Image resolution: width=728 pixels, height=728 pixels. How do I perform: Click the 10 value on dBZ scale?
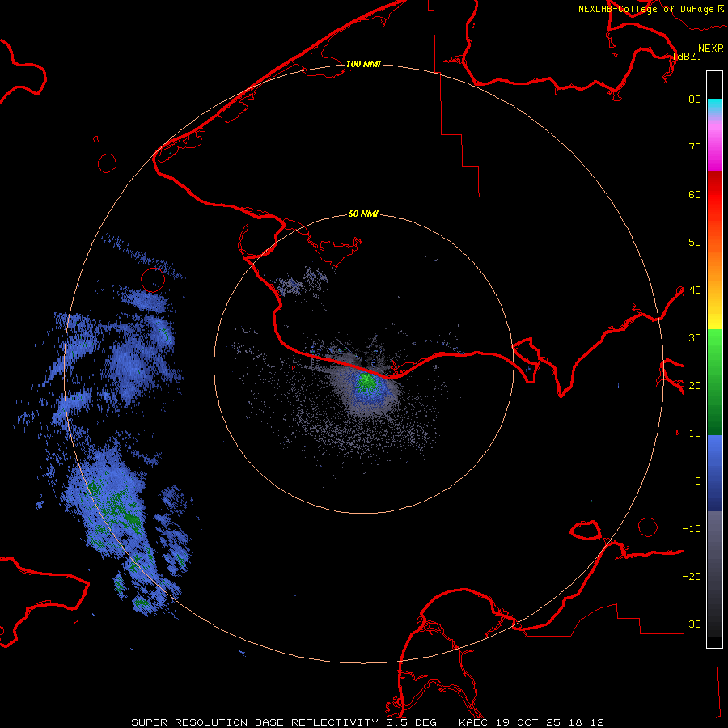tap(695, 434)
